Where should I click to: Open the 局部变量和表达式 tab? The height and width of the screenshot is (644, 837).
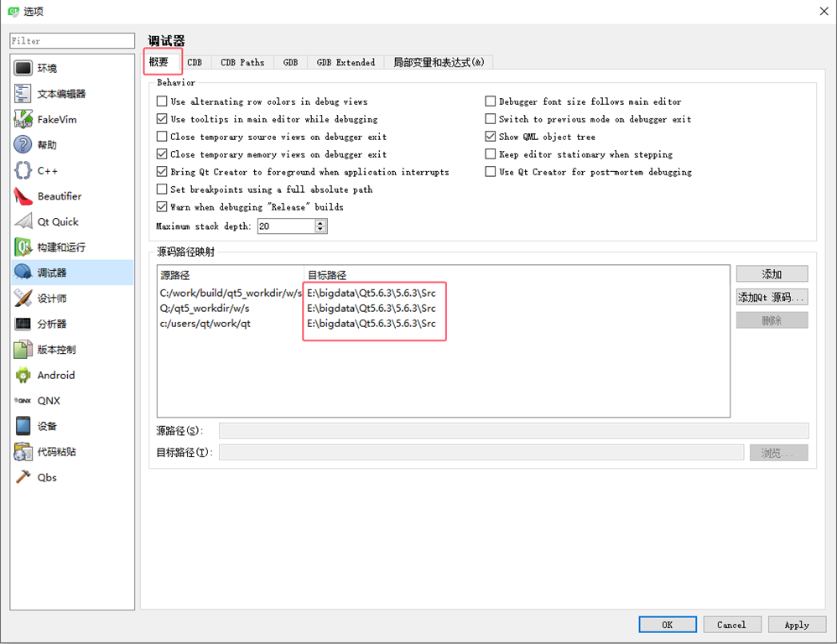pos(439,62)
